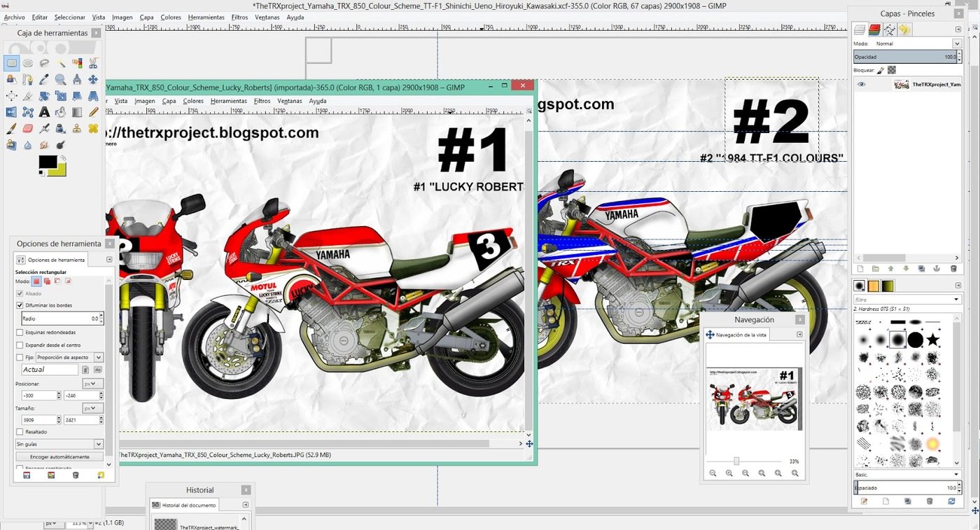Select the '2. Hardness 075' brush thumbnail

coord(897,339)
